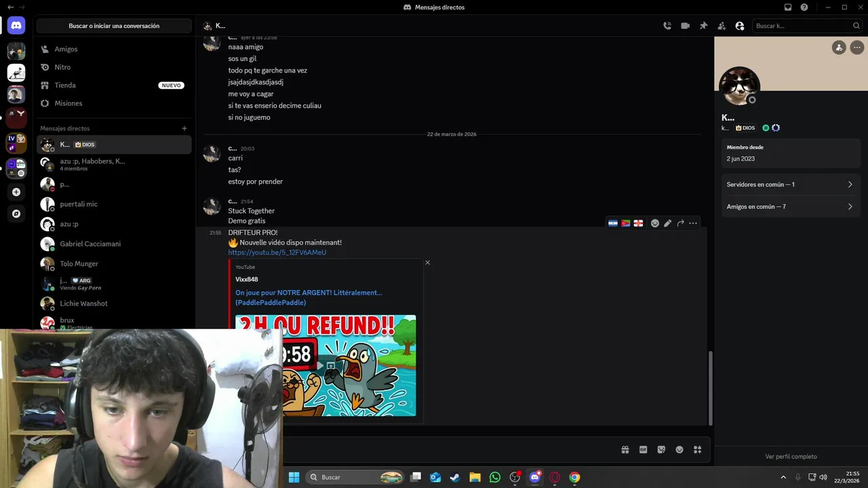Open emoji picker in message bar
868x488 pixels.
click(679, 449)
